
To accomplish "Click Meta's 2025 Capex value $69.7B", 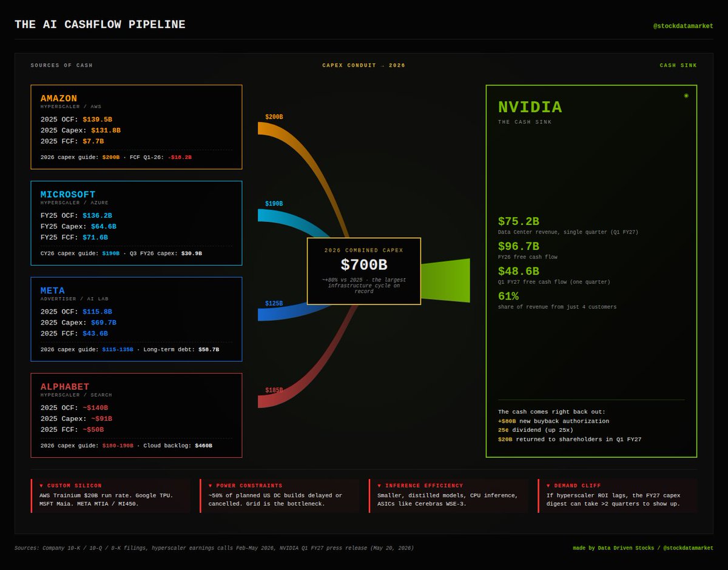I will coord(104,323).
